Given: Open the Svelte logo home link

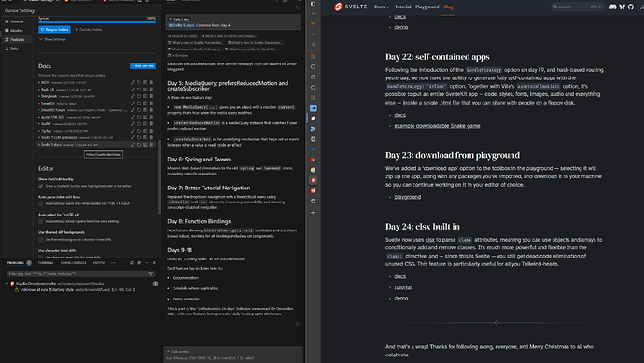Looking at the screenshot, I should (351, 7).
